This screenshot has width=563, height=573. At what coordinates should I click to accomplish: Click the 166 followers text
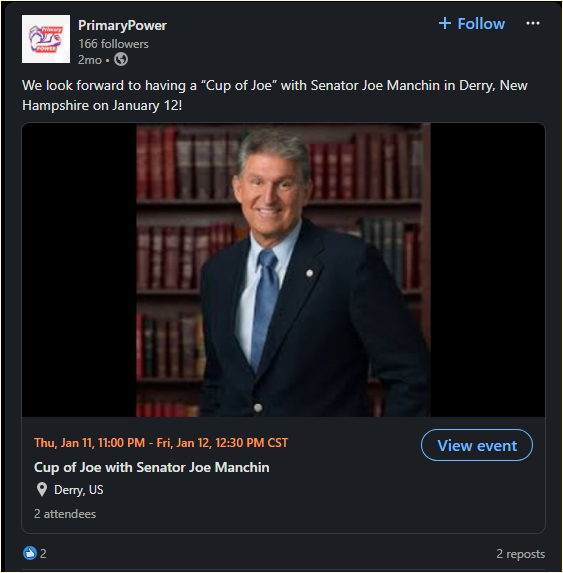click(x=113, y=44)
